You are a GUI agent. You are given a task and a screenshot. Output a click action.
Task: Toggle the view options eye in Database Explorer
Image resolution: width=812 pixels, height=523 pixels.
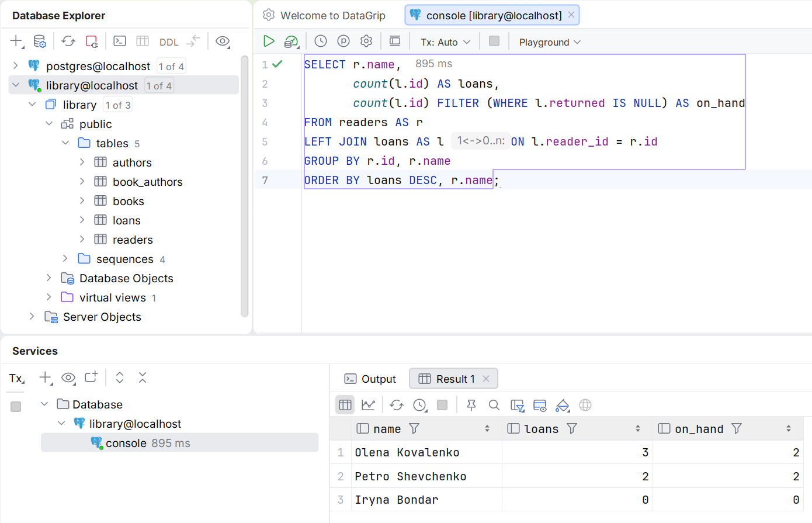point(223,41)
